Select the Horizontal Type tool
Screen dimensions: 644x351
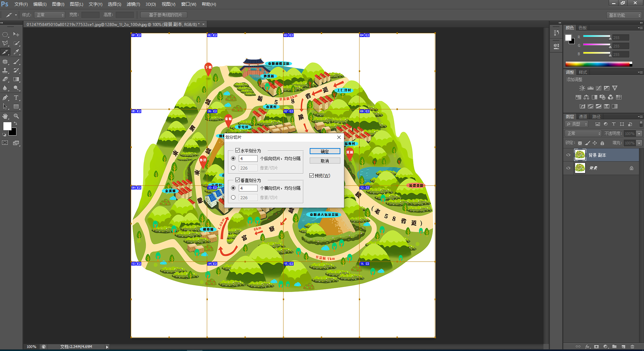click(16, 98)
